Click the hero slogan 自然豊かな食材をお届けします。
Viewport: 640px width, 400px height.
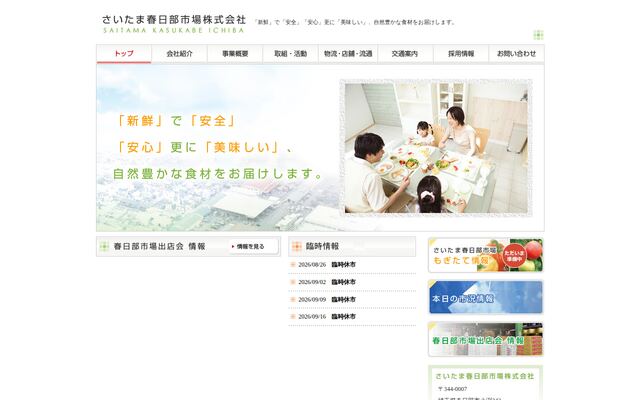pos(219,174)
